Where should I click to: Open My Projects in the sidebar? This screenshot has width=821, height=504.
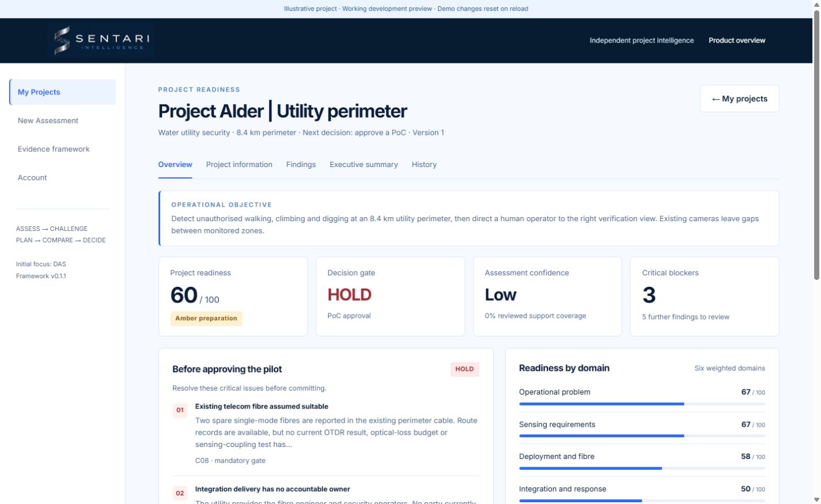click(x=62, y=92)
